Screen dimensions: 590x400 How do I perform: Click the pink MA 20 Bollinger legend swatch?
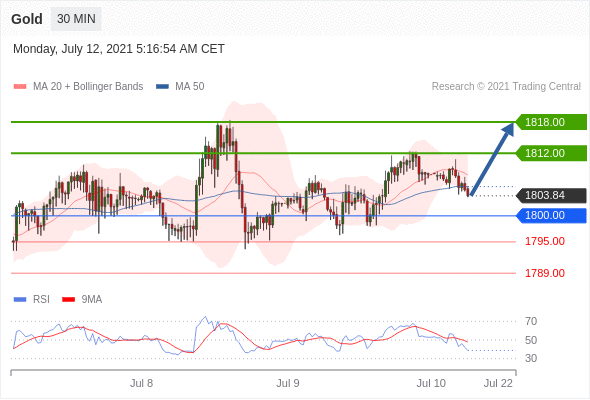tap(20, 87)
